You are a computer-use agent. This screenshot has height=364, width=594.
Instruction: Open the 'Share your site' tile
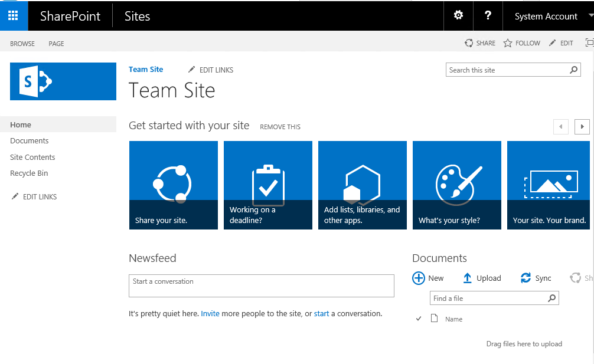[174, 185]
